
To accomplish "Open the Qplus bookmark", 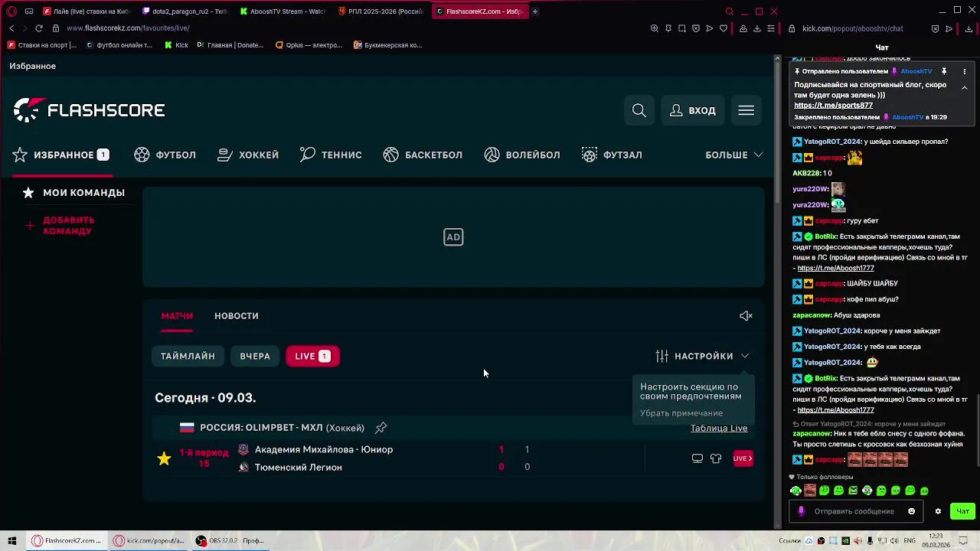I will coord(309,45).
